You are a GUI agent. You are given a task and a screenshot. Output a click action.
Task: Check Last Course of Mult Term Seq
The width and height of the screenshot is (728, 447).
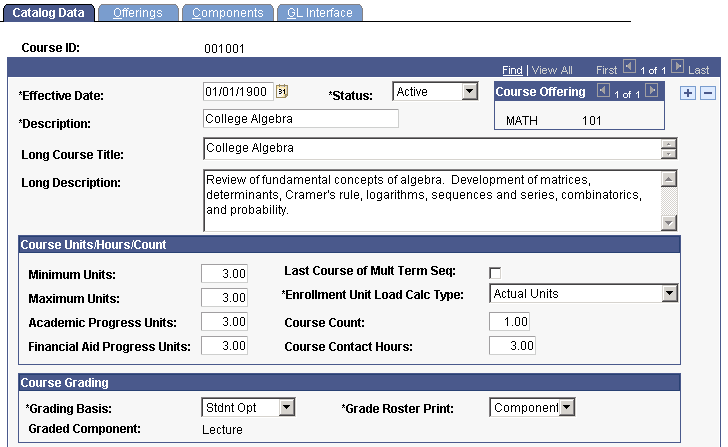(495, 273)
